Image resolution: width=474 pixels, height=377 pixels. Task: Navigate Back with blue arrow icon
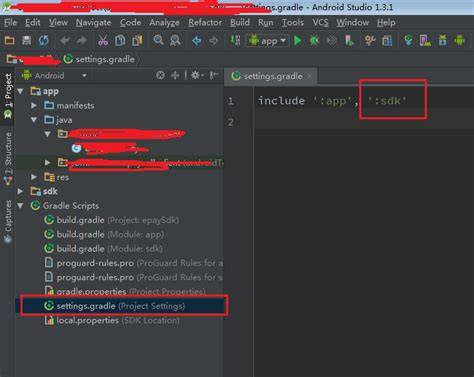click(x=197, y=41)
